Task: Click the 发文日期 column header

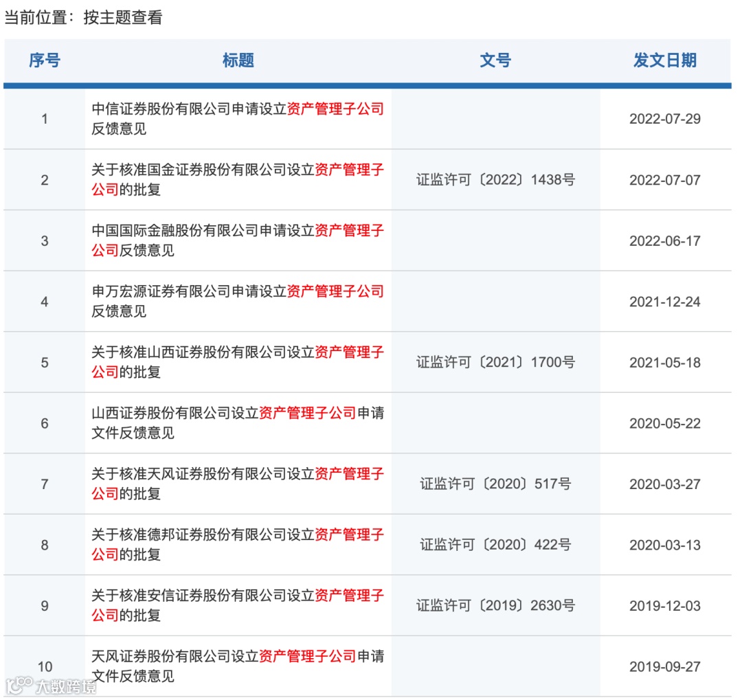Action: click(x=665, y=60)
